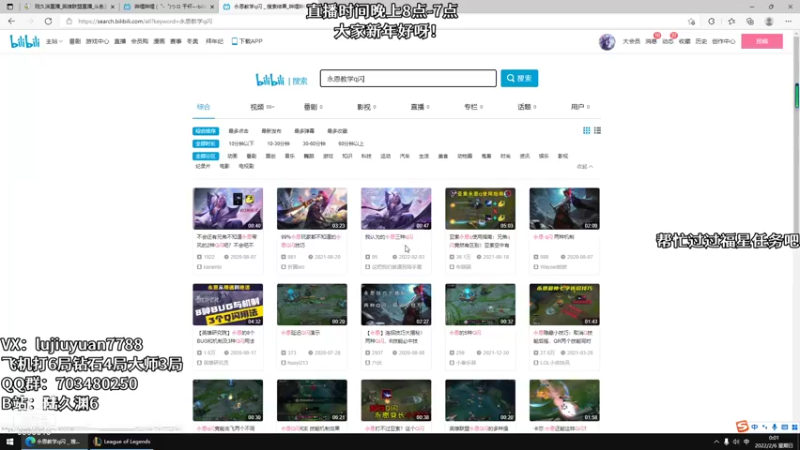
Task: Open 动态 feed in the header
Action: click(668, 41)
